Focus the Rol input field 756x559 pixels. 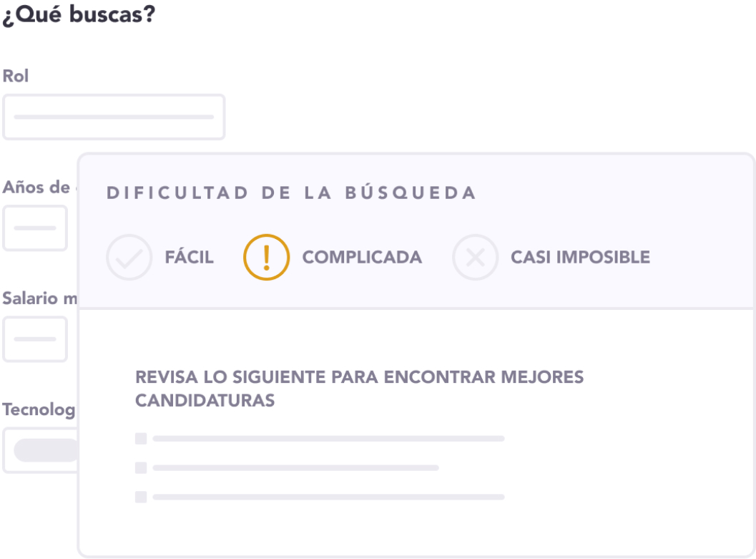tap(114, 117)
